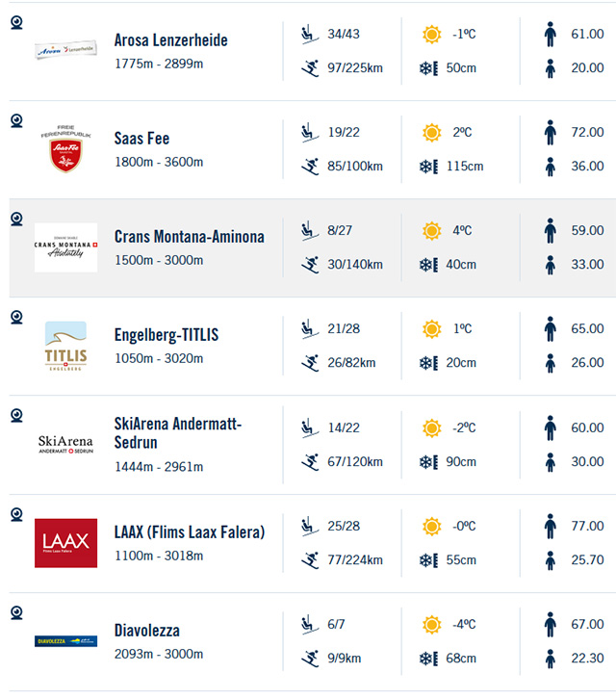
Task: Click the Saas Fee snow depth icon
Action: (429, 167)
